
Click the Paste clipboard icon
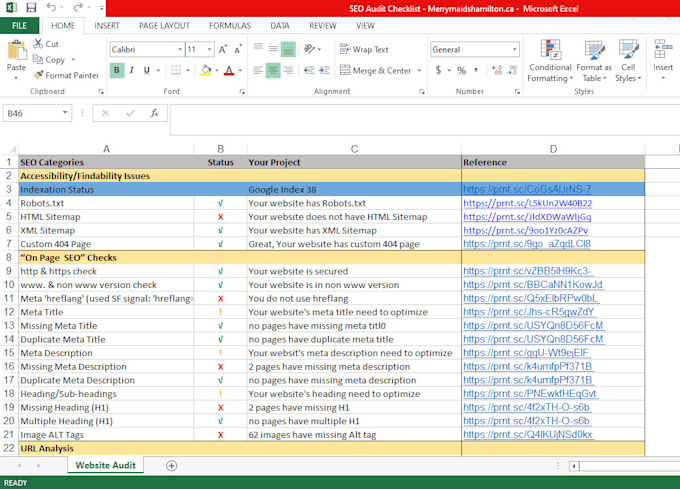pos(16,50)
